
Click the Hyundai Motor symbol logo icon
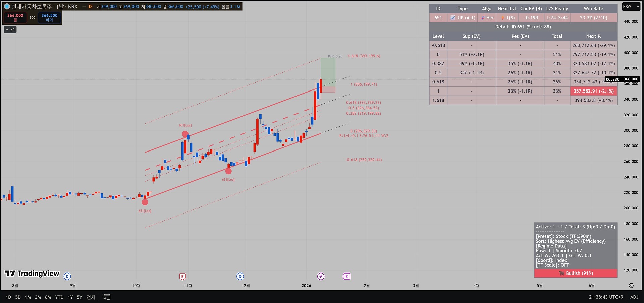pyautogui.click(x=7, y=7)
